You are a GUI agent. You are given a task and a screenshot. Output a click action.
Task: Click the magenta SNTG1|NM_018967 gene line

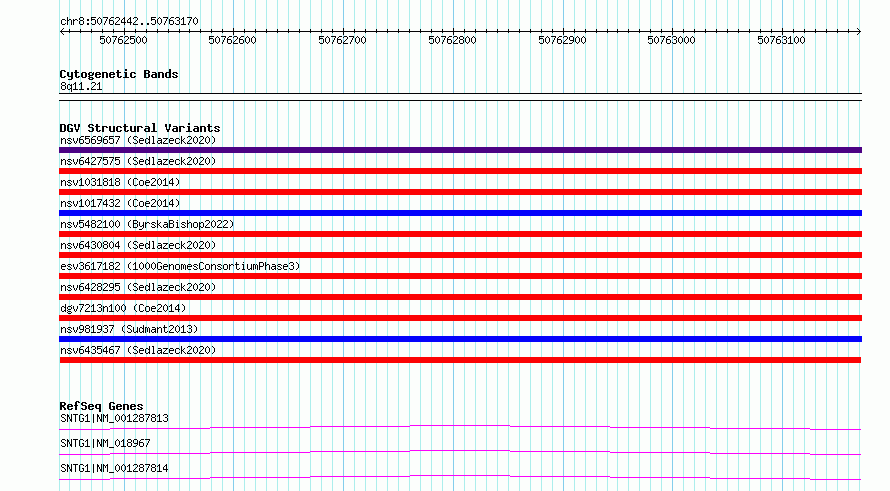click(460, 452)
